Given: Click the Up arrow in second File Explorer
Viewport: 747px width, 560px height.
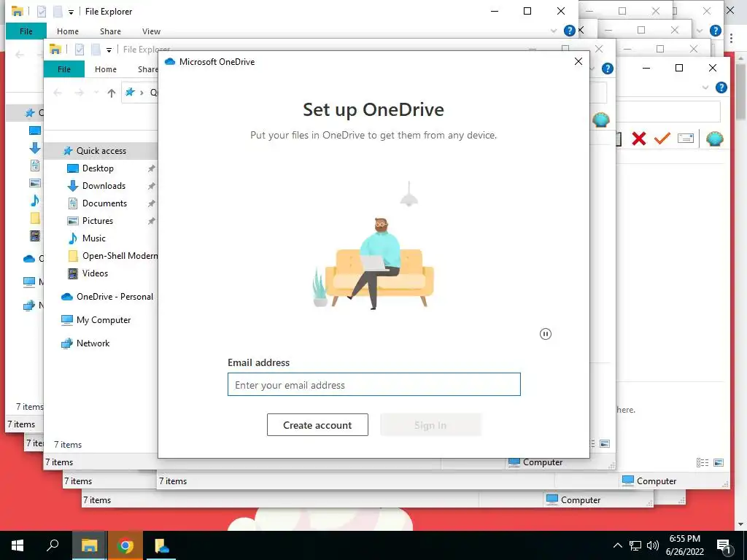Looking at the screenshot, I should 111,93.
